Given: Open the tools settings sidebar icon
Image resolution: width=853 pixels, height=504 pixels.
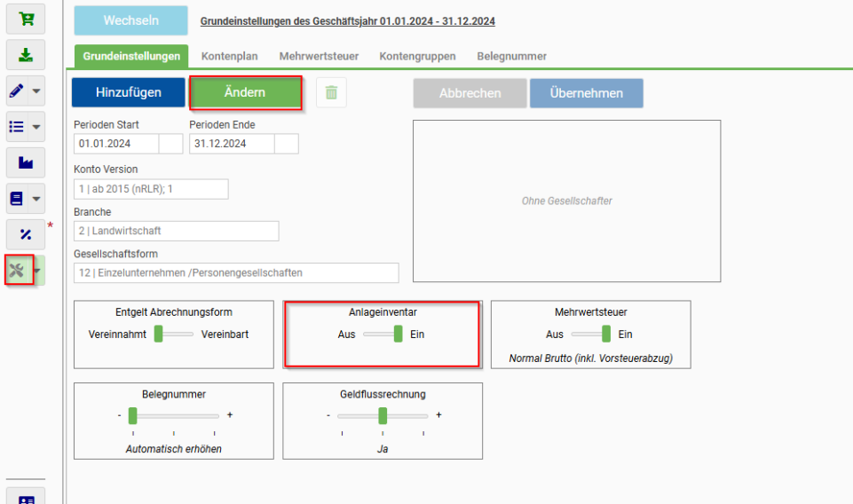Looking at the screenshot, I should (18, 271).
